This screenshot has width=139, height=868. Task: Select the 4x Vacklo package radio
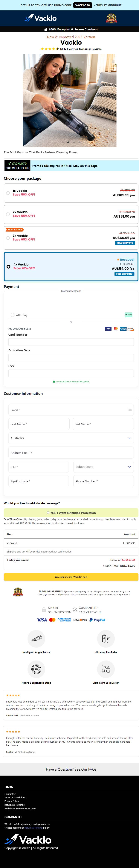(8, 266)
